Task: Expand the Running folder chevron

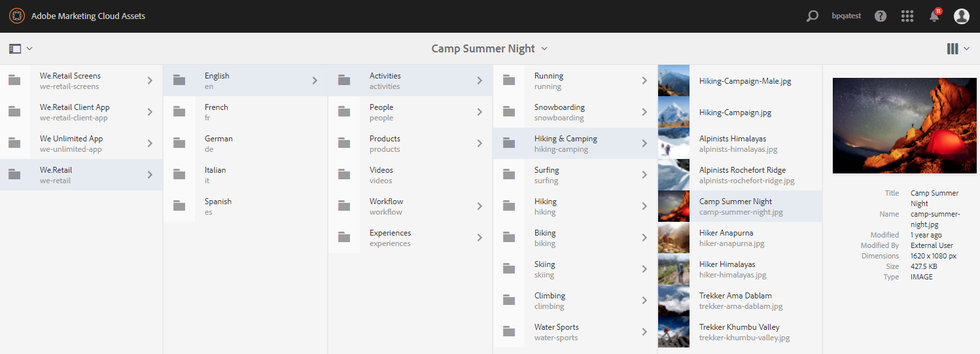Action: 644,80
